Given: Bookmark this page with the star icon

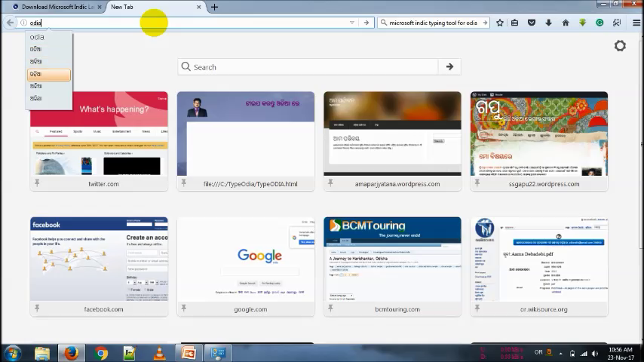Looking at the screenshot, I should [500, 23].
